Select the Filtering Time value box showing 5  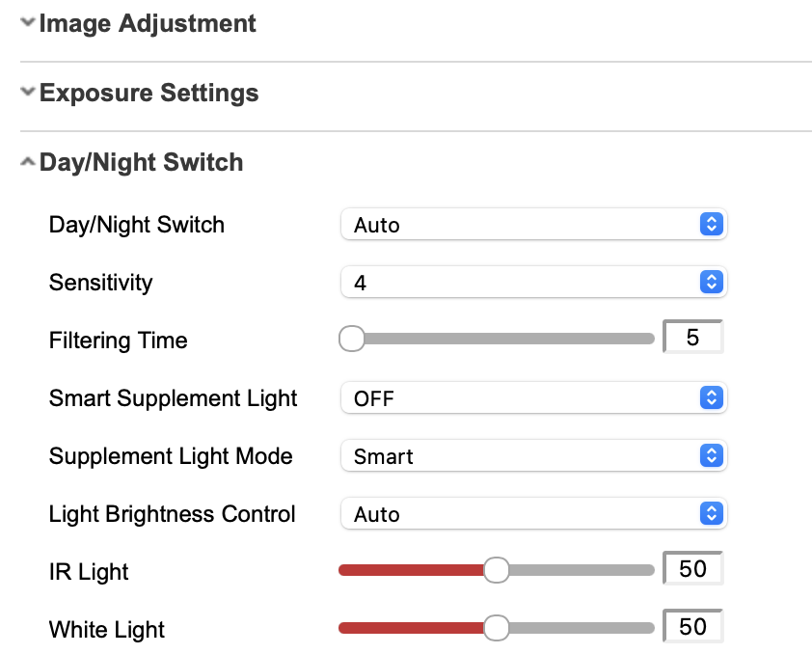point(692,337)
